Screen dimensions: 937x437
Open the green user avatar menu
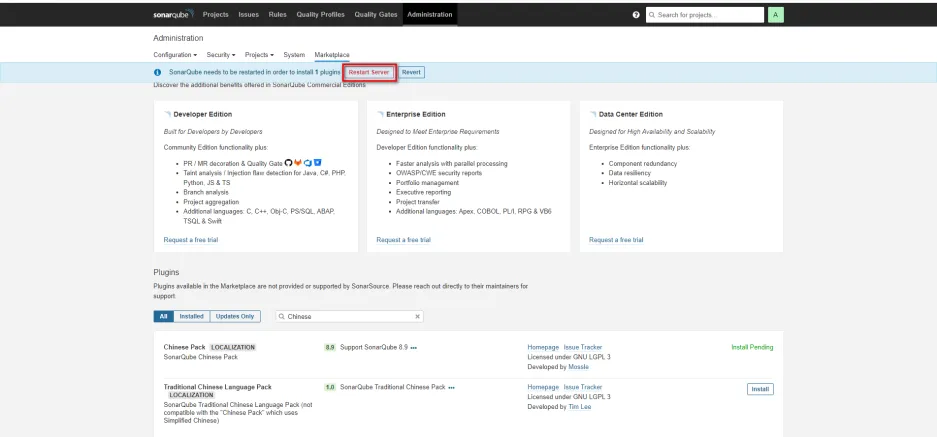pos(776,15)
